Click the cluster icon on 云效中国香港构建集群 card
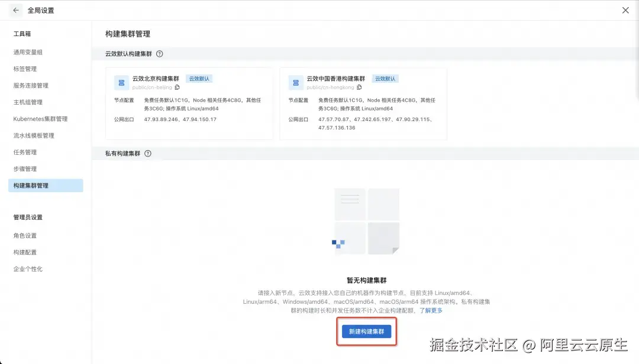Image resolution: width=639 pixels, height=364 pixels. [296, 82]
